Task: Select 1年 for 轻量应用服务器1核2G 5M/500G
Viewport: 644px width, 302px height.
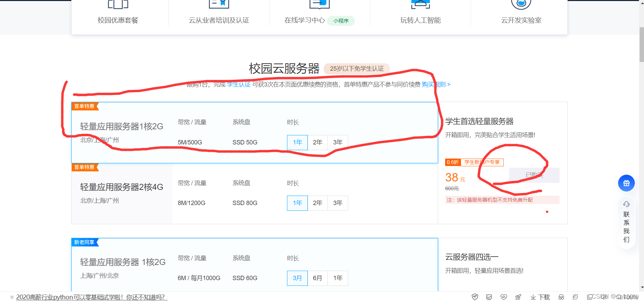Action: pyautogui.click(x=297, y=142)
